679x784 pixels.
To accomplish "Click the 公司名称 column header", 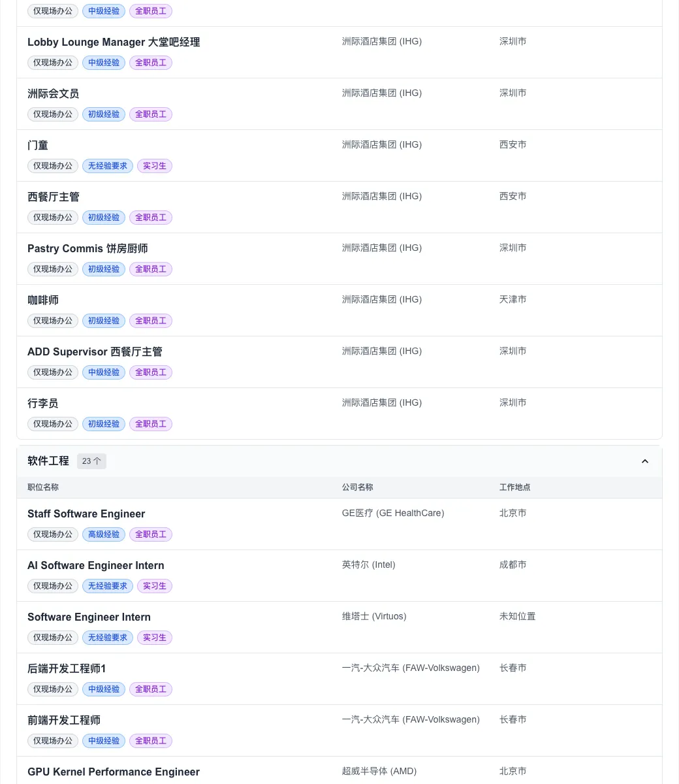I will coord(358,487).
